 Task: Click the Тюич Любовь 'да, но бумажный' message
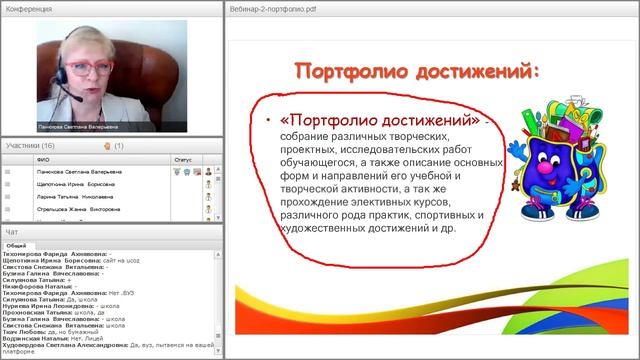[x=50, y=332]
